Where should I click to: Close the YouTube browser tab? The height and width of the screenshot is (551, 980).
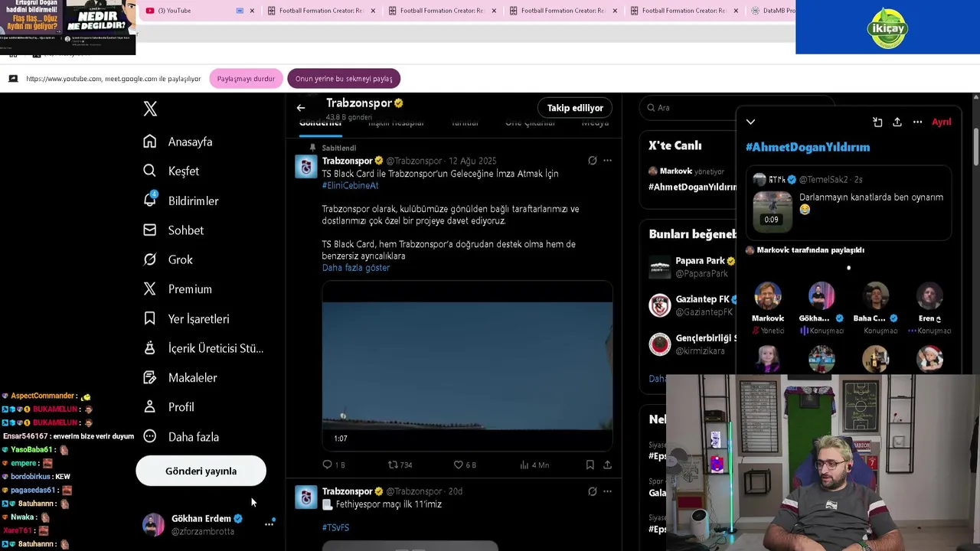click(x=252, y=11)
